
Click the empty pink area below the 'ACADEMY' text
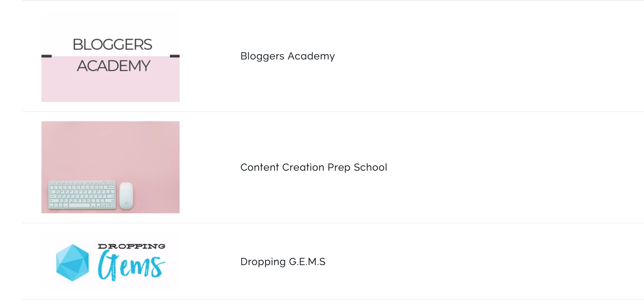pos(111,87)
